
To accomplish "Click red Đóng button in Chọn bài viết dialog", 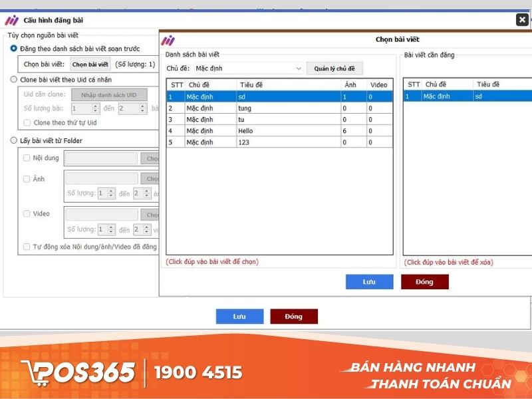I will coord(425,281).
